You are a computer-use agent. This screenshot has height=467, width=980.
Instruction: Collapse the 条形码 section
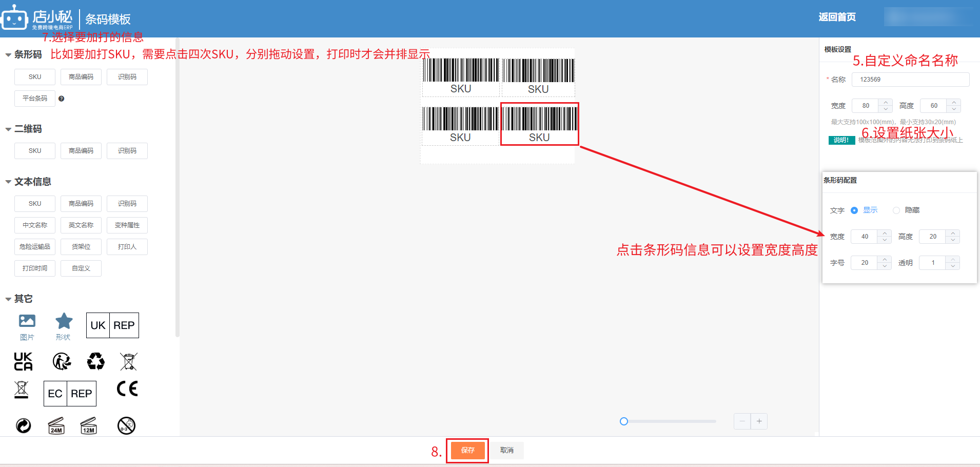pyautogui.click(x=8, y=55)
